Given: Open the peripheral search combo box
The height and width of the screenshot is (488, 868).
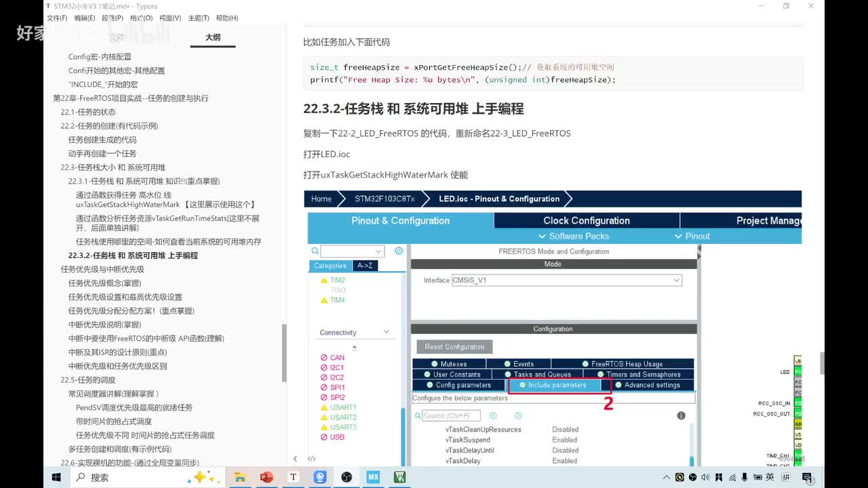Looking at the screenshot, I should 353,251.
